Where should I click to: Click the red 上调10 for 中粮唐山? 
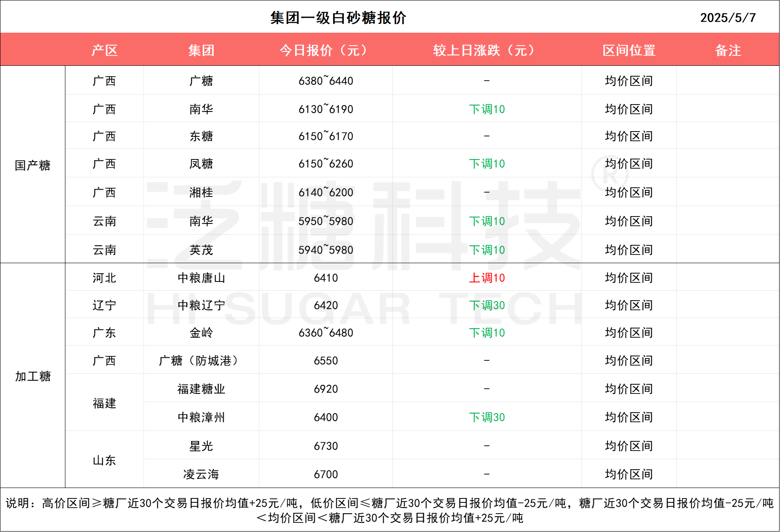[487, 278]
